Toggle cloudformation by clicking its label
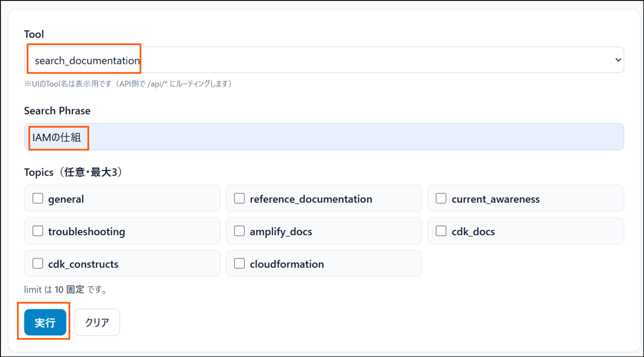The image size is (644, 357). point(286,264)
